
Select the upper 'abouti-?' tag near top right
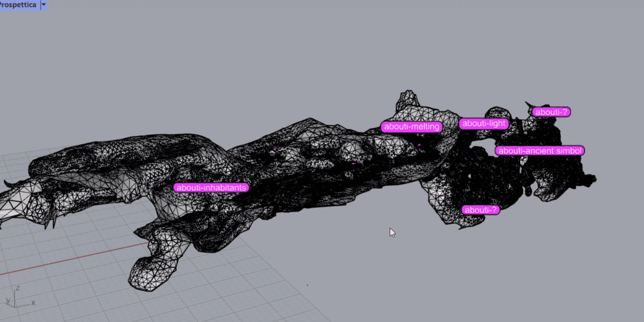click(x=551, y=112)
